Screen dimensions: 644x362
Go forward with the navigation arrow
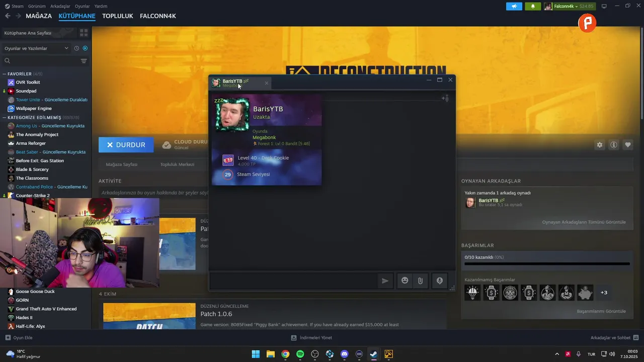tap(18, 16)
